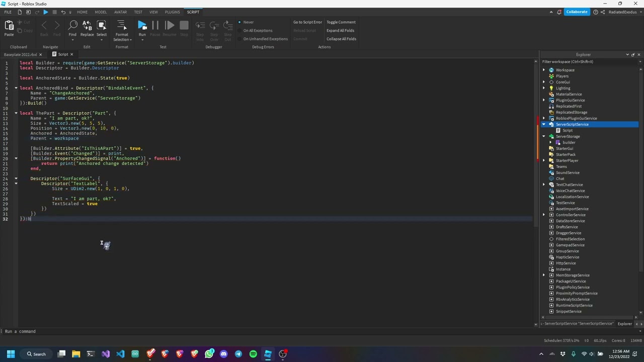The width and height of the screenshot is (644, 362).
Task: Click the SoundService speaker icon in Explorer
Action: coord(551,172)
